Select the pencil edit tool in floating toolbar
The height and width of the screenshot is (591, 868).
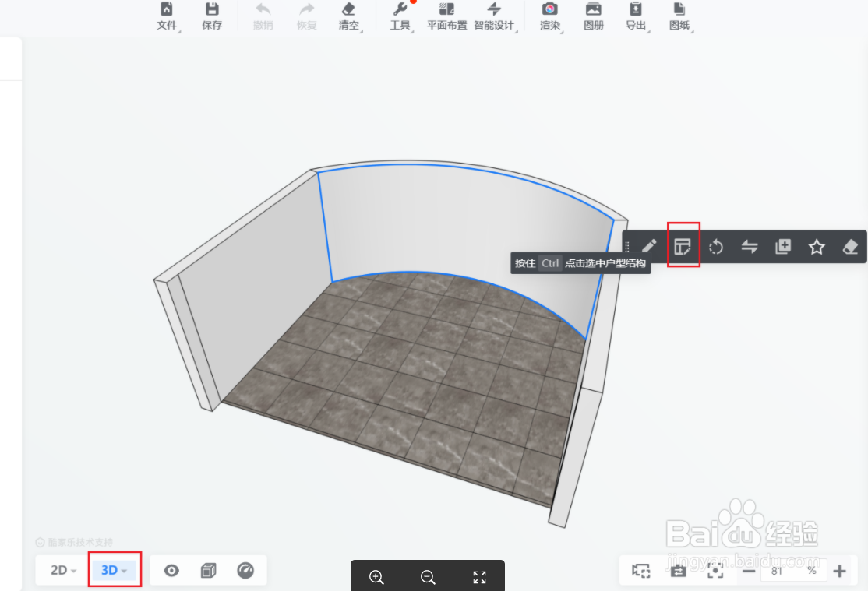tap(649, 246)
